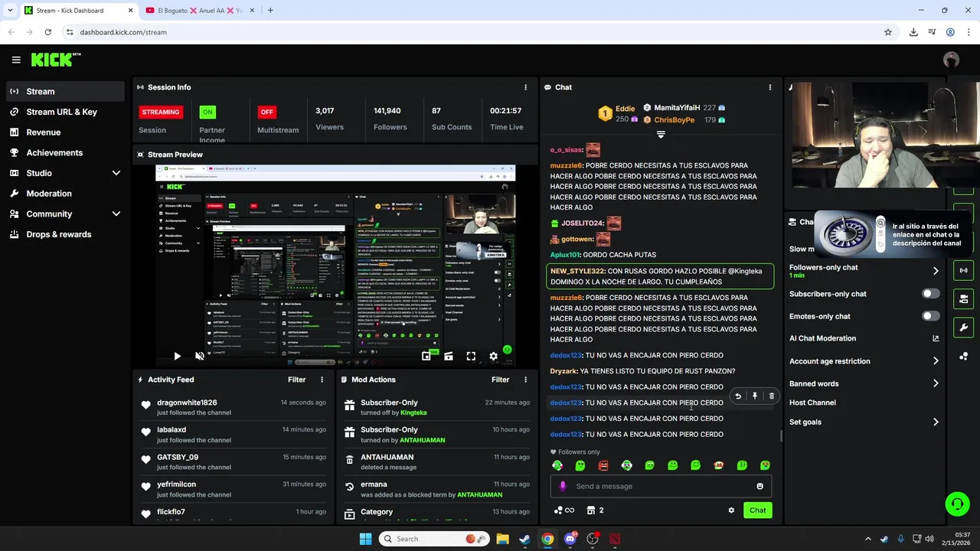This screenshot has width=980, height=551.
Task: Collapse the chat leaderboard arrow
Action: 661,135
